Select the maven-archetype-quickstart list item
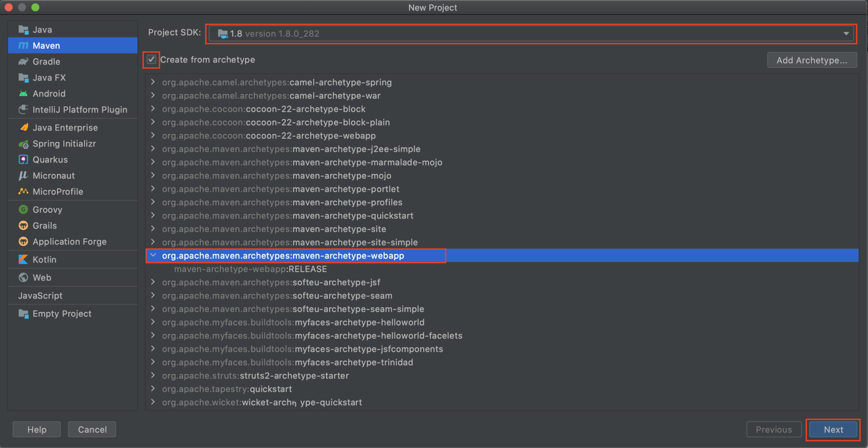 [x=287, y=216]
